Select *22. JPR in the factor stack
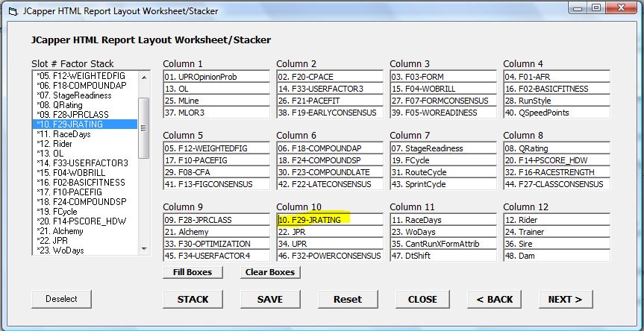644x331 pixels. tap(84, 240)
